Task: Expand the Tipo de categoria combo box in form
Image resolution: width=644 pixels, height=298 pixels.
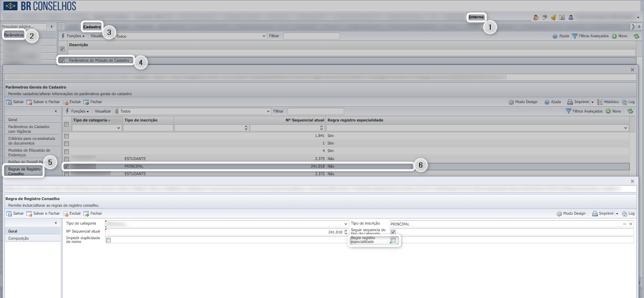Action: click(346, 224)
